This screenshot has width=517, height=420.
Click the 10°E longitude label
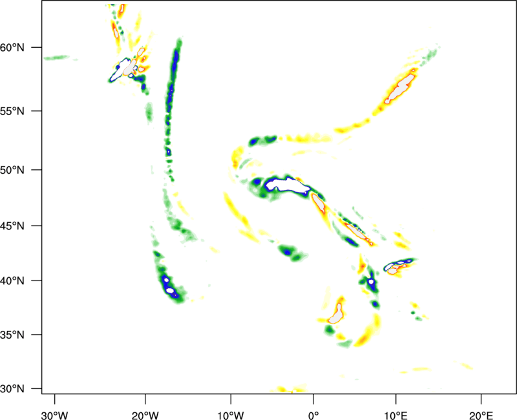tap(396, 415)
